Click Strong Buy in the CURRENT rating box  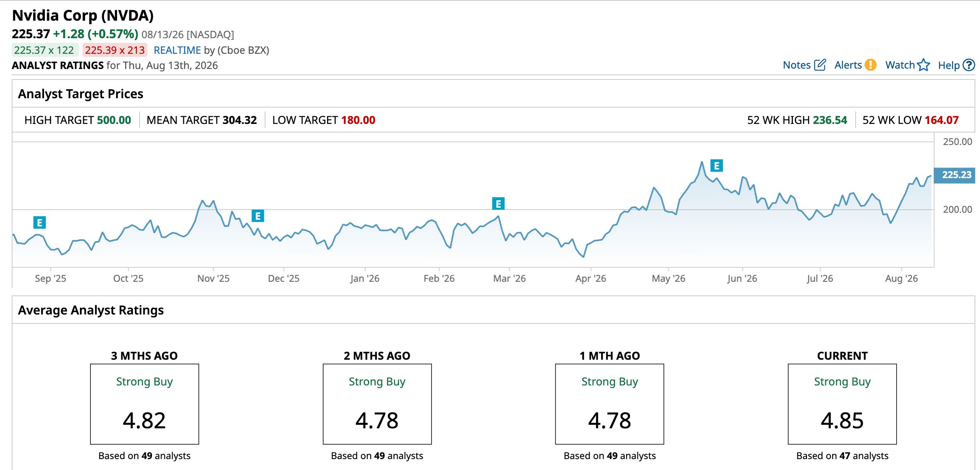[x=842, y=382]
